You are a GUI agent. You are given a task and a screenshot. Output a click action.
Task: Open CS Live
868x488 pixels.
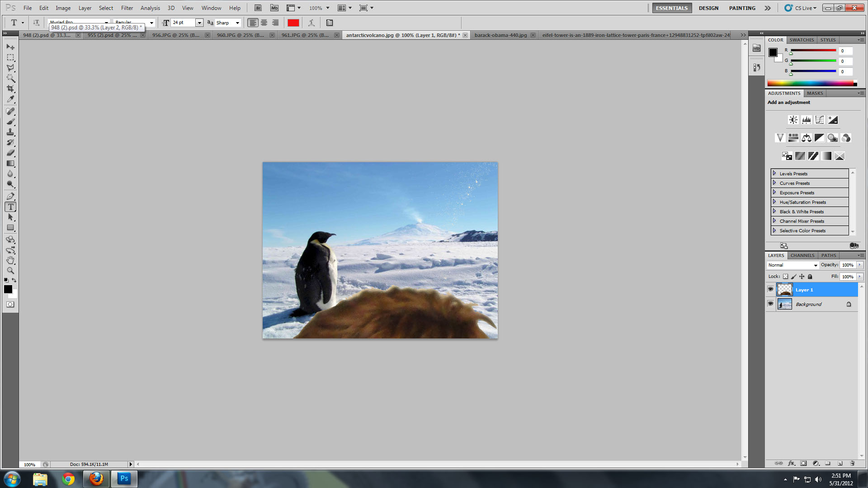[801, 8]
